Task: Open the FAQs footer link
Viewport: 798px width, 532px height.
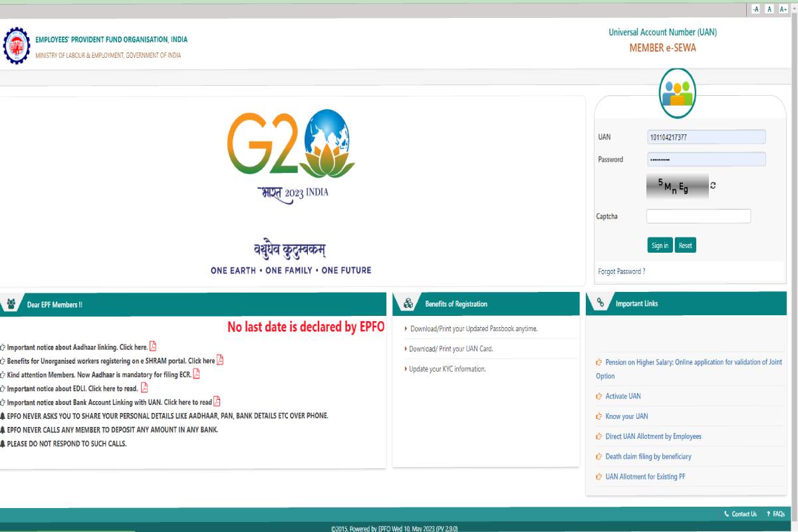Action: (775, 514)
